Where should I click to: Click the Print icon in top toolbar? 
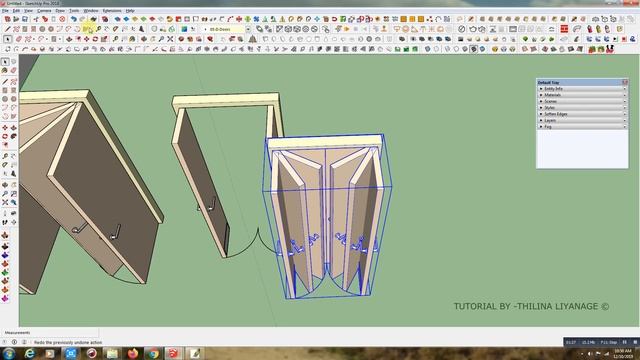point(93,19)
